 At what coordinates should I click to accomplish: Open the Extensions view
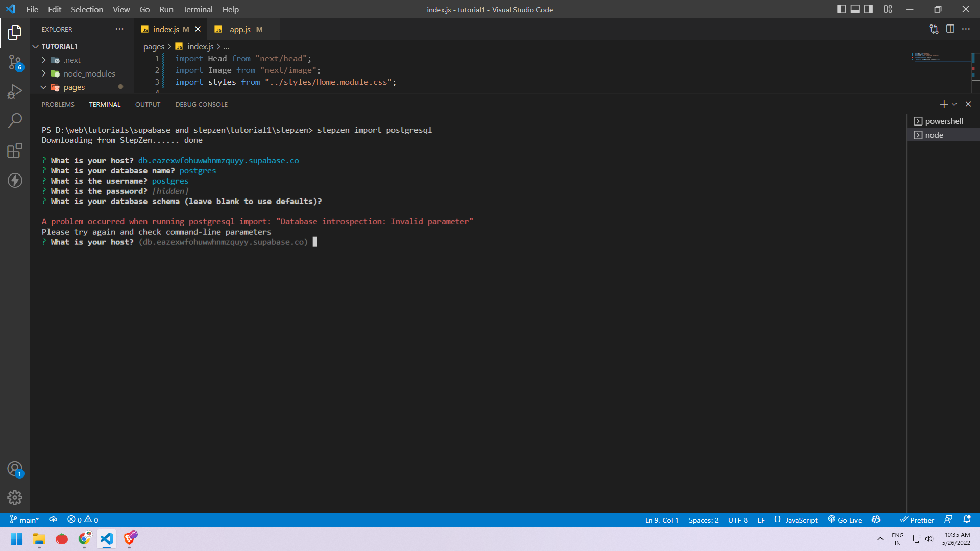click(15, 151)
